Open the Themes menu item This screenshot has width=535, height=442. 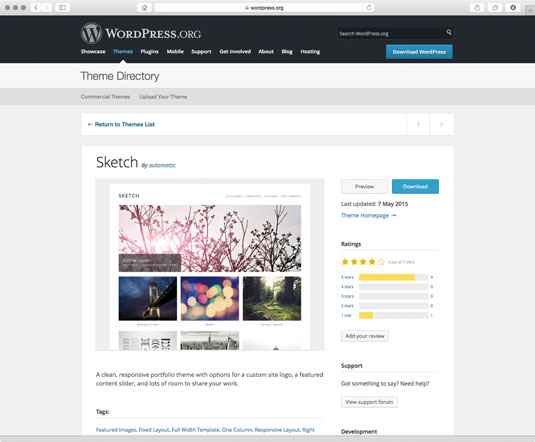(123, 52)
